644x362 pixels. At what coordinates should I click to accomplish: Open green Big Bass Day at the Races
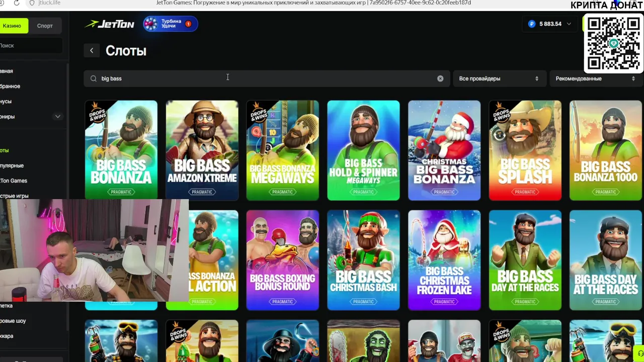525,260
